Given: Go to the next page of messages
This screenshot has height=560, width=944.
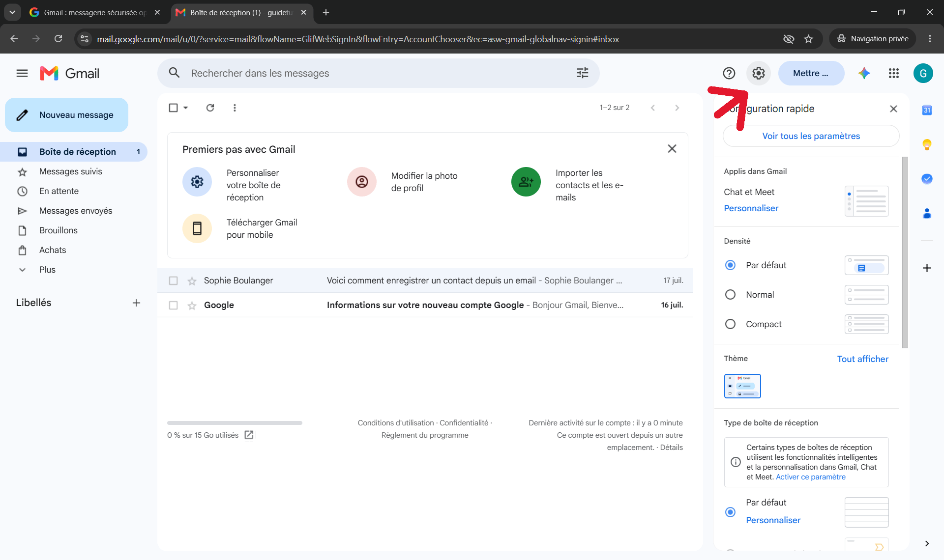Looking at the screenshot, I should 677,108.
